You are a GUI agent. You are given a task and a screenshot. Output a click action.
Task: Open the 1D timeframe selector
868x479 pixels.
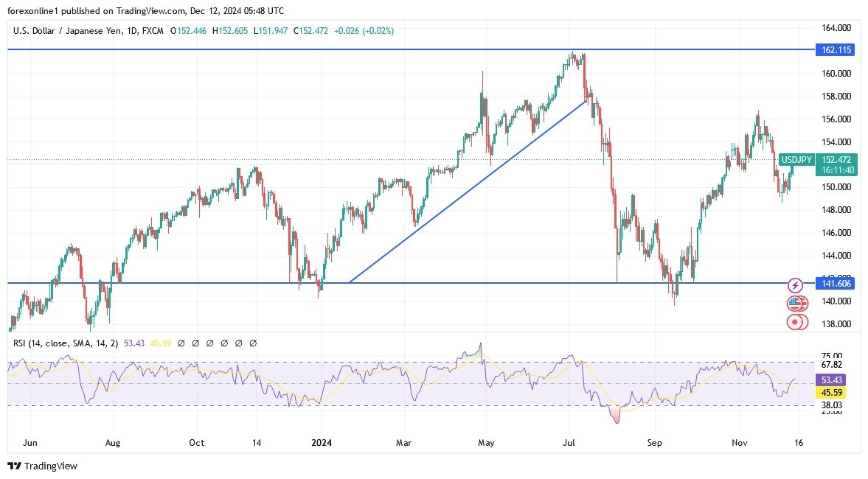click(133, 31)
